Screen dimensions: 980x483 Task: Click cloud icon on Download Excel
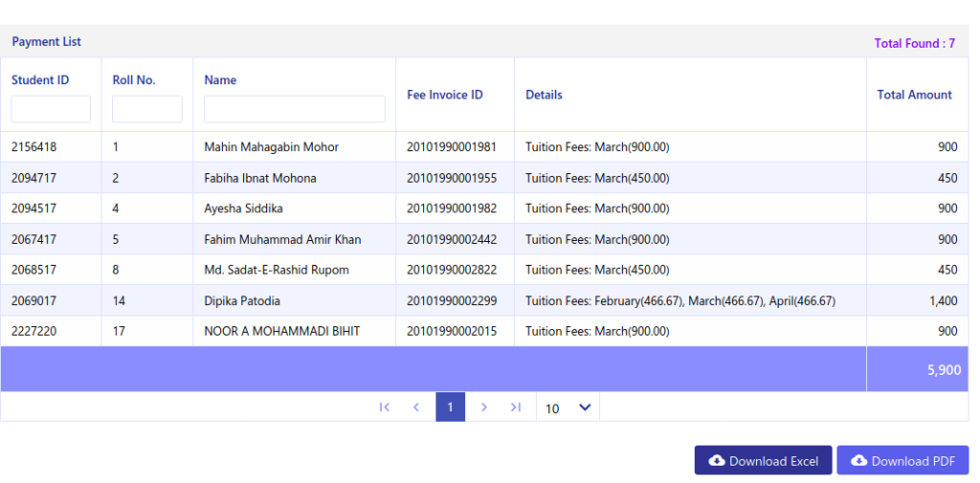point(717,460)
